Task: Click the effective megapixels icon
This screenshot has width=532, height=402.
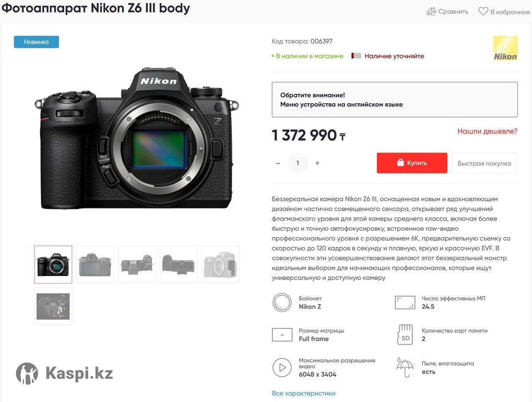Action: click(x=405, y=303)
